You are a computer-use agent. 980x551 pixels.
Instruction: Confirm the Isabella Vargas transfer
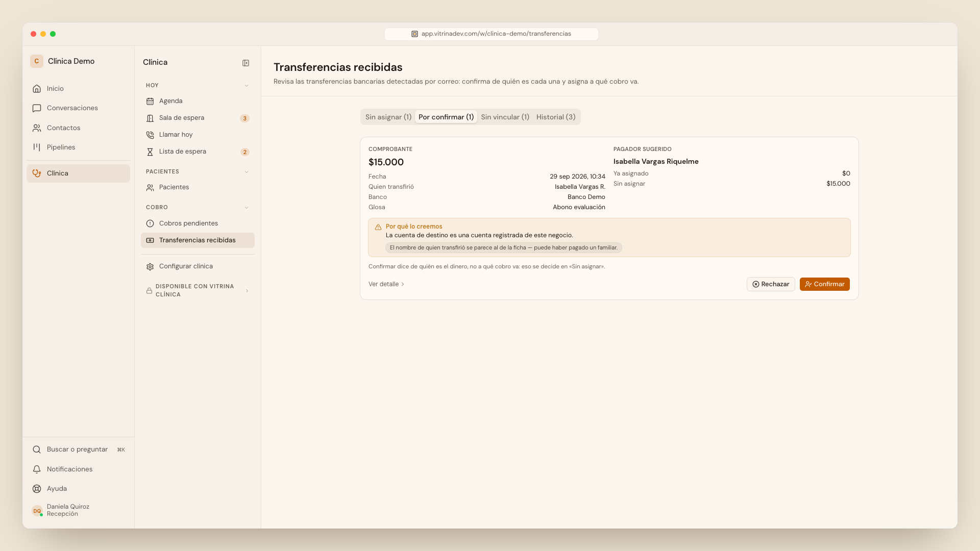pos(824,284)
